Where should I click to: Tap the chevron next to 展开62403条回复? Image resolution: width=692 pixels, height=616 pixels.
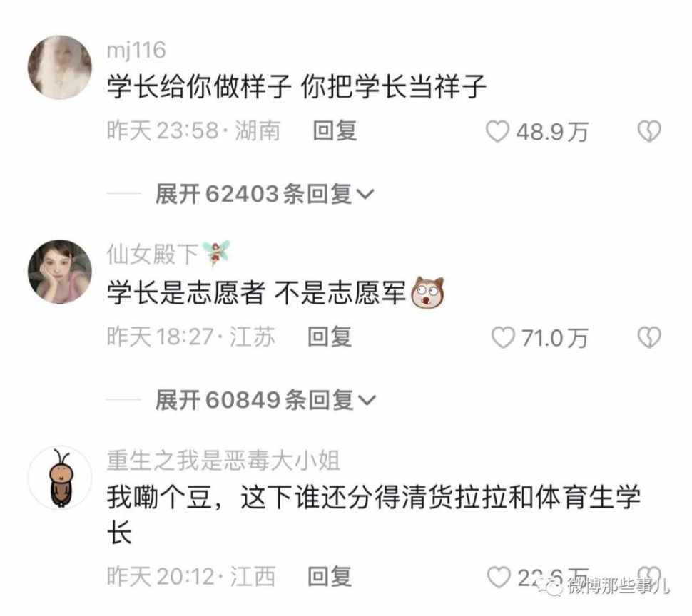[x=365, y=194]
